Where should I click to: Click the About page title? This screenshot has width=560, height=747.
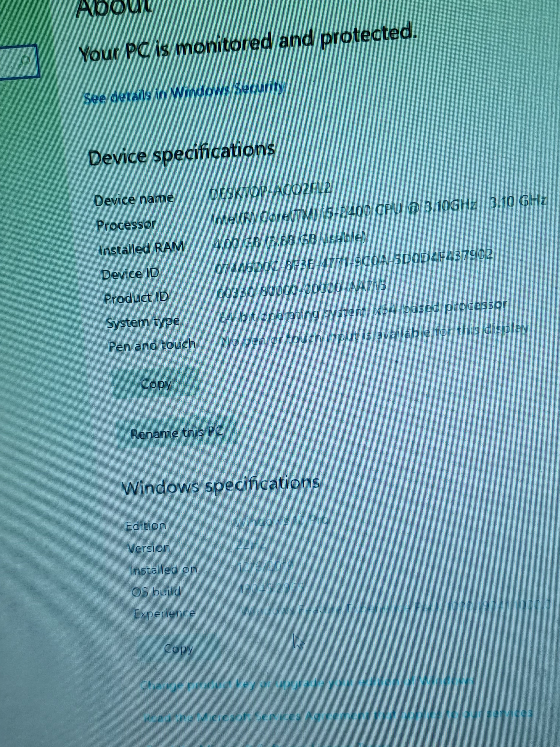(114, 7)
